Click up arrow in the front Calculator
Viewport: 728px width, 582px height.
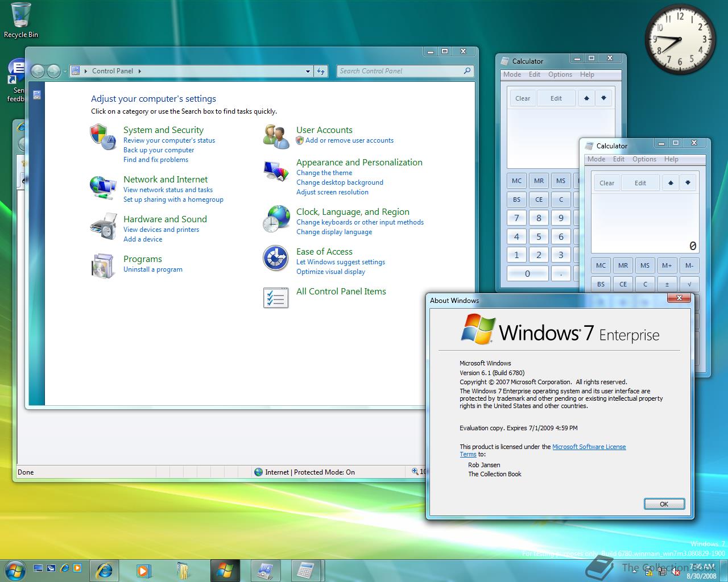(x=671, y=183)
